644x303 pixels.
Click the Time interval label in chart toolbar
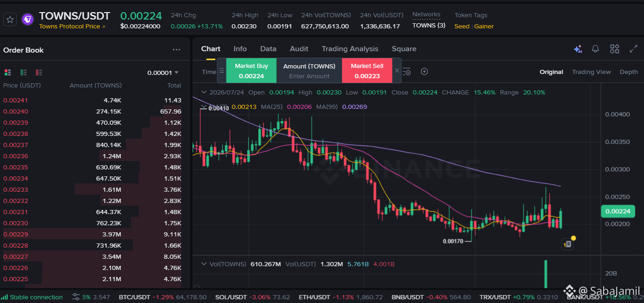tap(209, 72)
